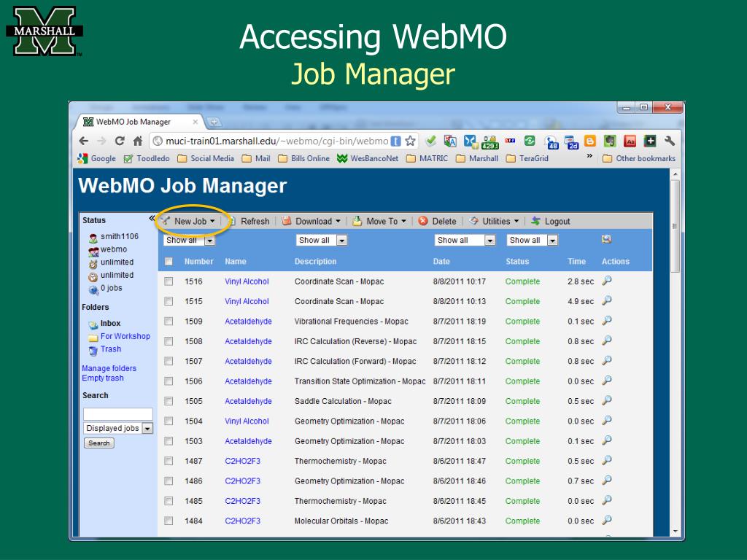This screenshot has width=747, height=560.
Task: Click the browser address bar URL
Action: (276, 141)
